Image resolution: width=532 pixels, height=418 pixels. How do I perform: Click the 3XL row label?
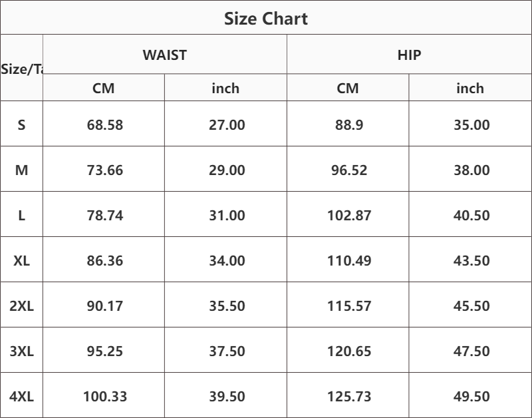(x=21, y=351)
